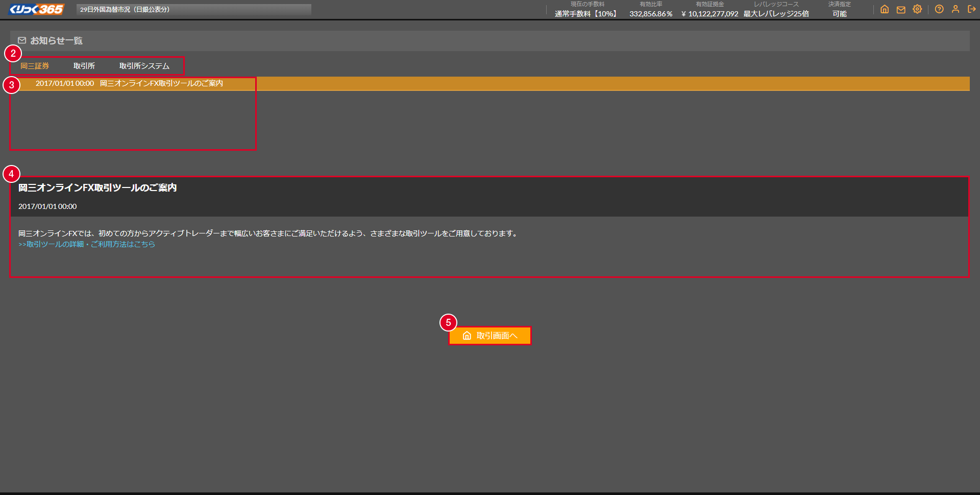This screenshot has height=495, width=980.
Task: Select the 岡三証券 tab
Action: coord(35,66)
